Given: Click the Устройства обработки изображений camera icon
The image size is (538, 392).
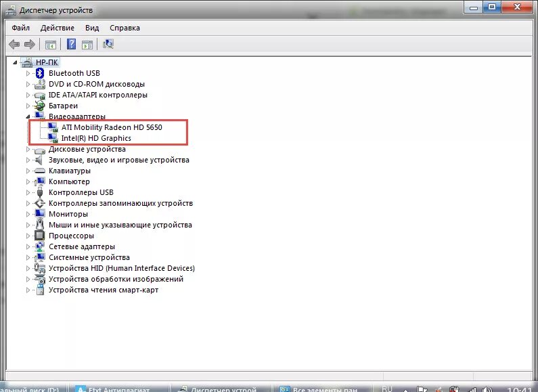Looking at the screenshot, I should coord(40,279).
